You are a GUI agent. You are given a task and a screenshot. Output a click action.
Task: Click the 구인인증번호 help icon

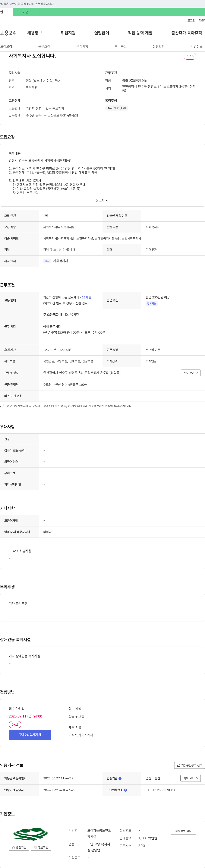(x=125, y=790)
